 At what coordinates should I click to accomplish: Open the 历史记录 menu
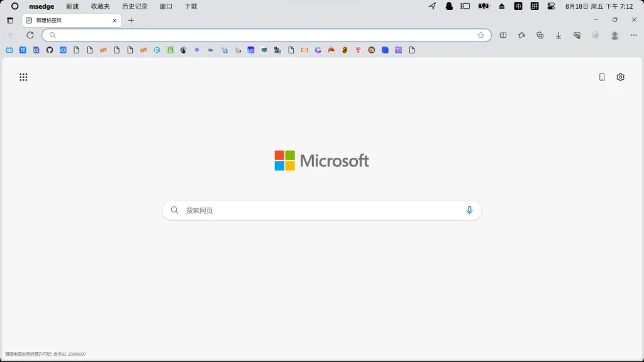(x=135, y=6)
